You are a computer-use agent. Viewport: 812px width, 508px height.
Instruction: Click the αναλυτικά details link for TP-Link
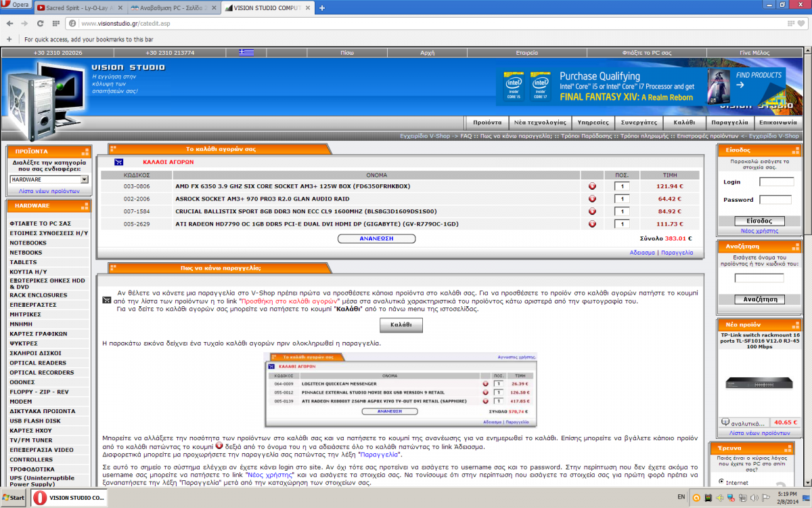[x=747, y=422]
